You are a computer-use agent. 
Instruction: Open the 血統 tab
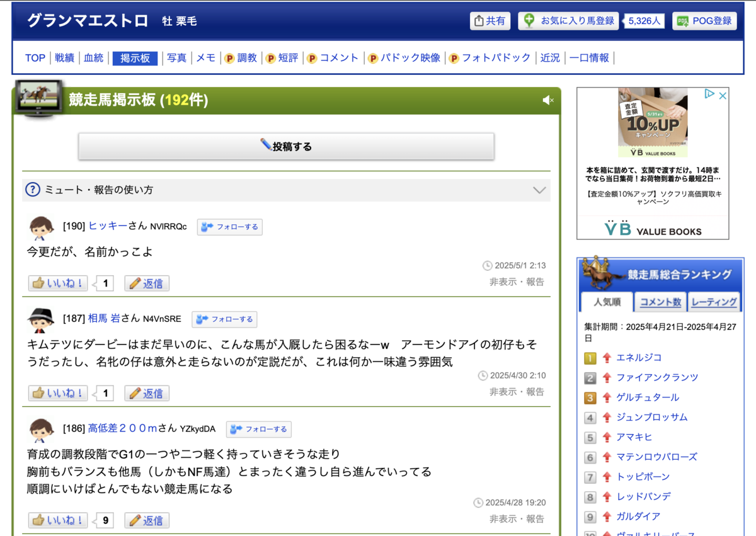[93, 58]
